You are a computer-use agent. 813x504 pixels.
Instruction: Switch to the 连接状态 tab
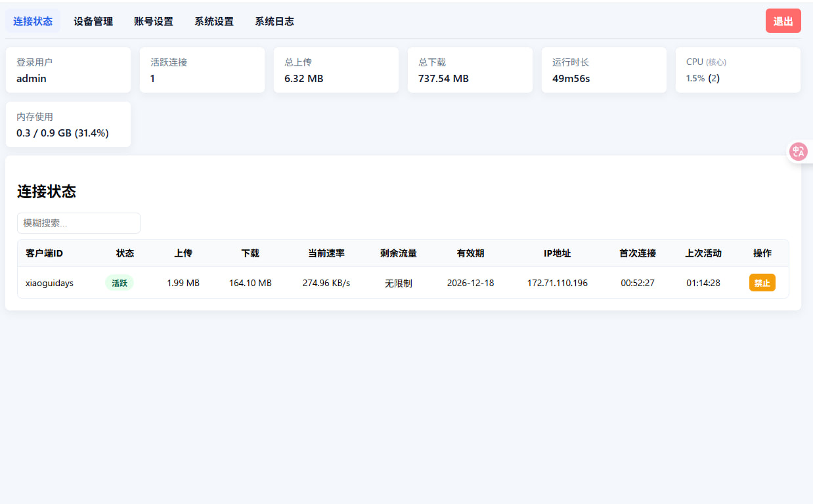[33, 21]
